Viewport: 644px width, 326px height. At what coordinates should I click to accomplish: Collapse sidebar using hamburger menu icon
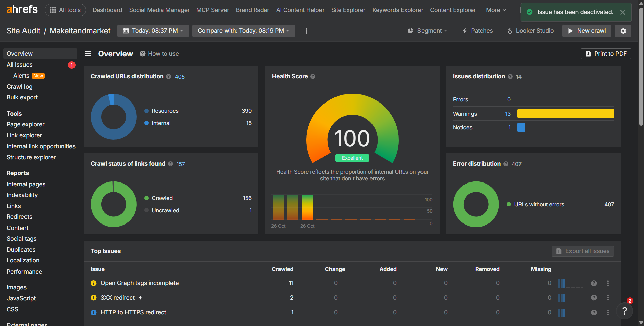coord(88,54)
